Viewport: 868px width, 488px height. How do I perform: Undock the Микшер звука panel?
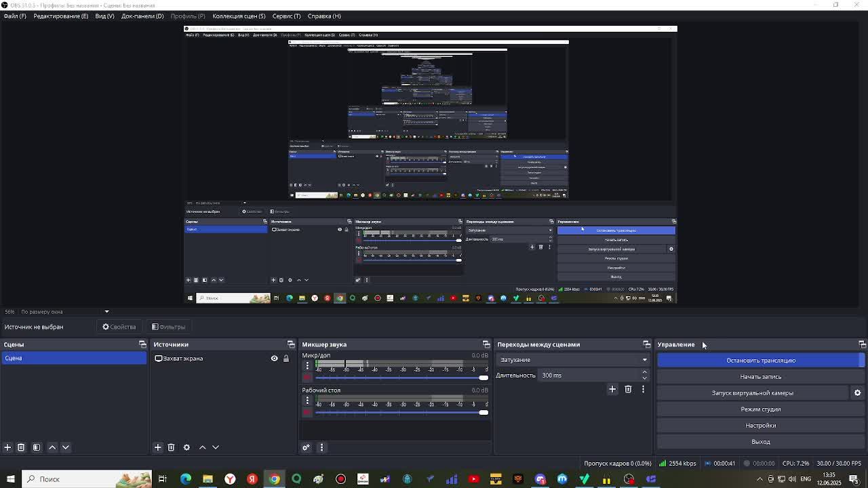[x=486, y=344]
